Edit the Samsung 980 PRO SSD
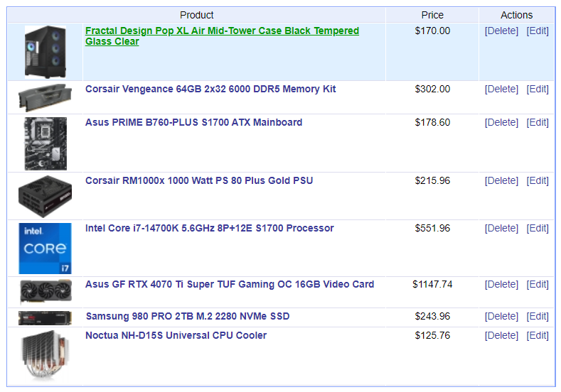 click(x=538, y=317)
